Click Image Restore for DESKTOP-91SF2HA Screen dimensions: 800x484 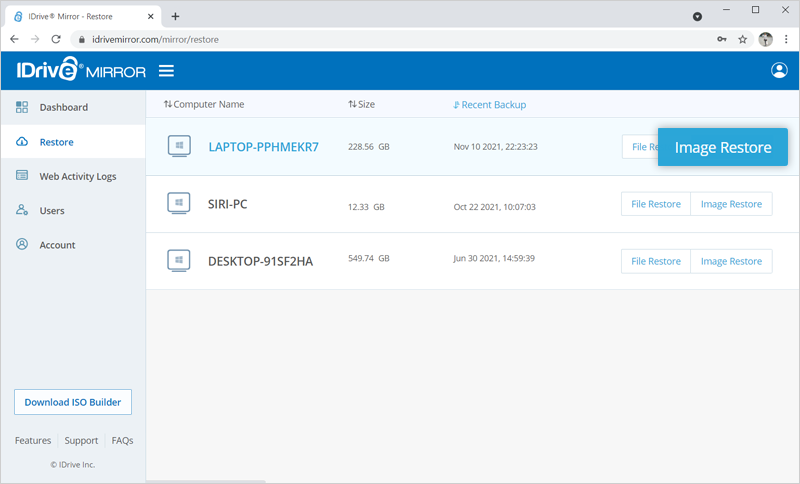pos(731,261)
